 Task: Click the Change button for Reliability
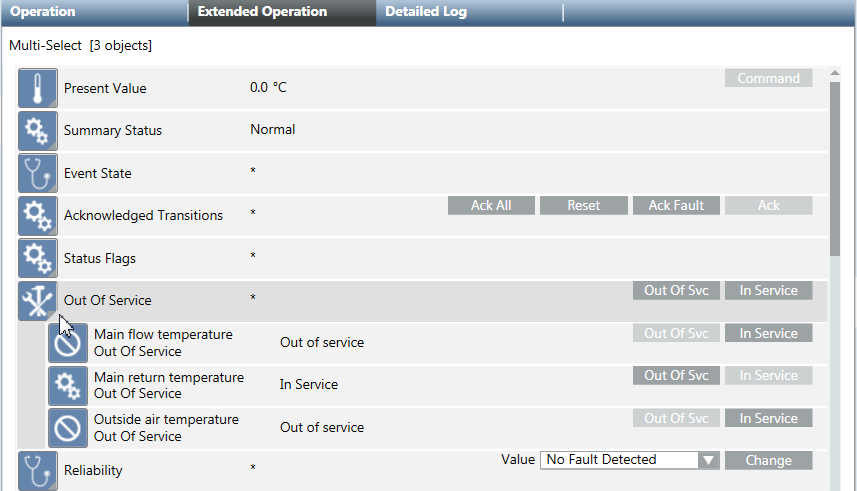768,461
